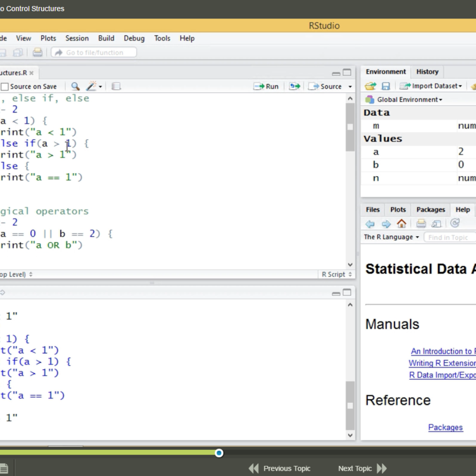This screenshot has width=476, height=476.
Task: Switch to the Plots pane tab
Action: tap(398, 210)
